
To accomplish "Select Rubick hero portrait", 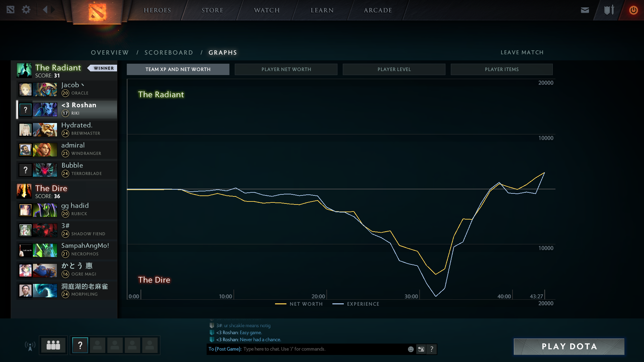I will (45, 210).
